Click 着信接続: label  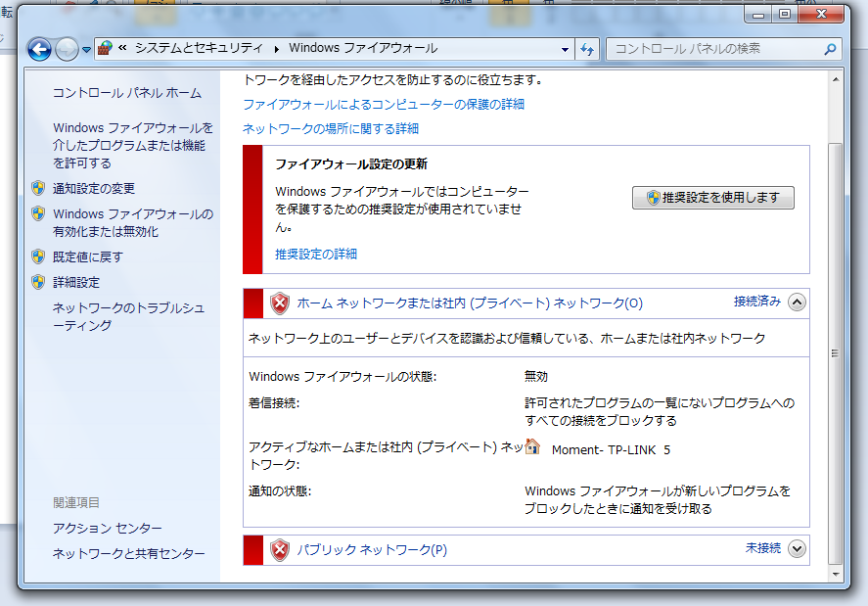click(274, 403)
